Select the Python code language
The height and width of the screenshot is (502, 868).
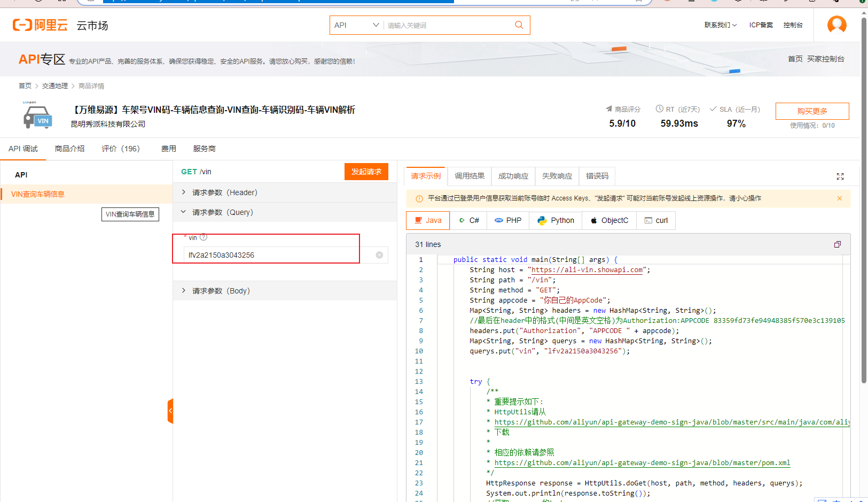pyautogui.click(x=556, y=220)
